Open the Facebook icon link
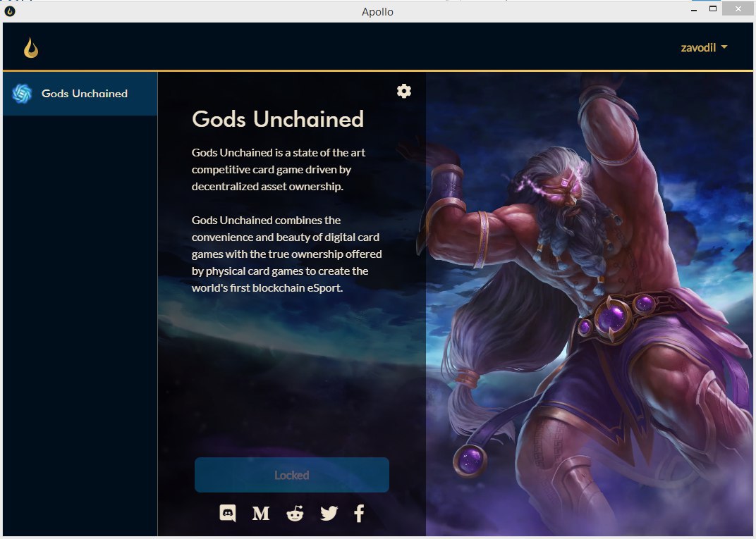Image resolution: width=756 pixels, height=539 pixels. (359, 514)
